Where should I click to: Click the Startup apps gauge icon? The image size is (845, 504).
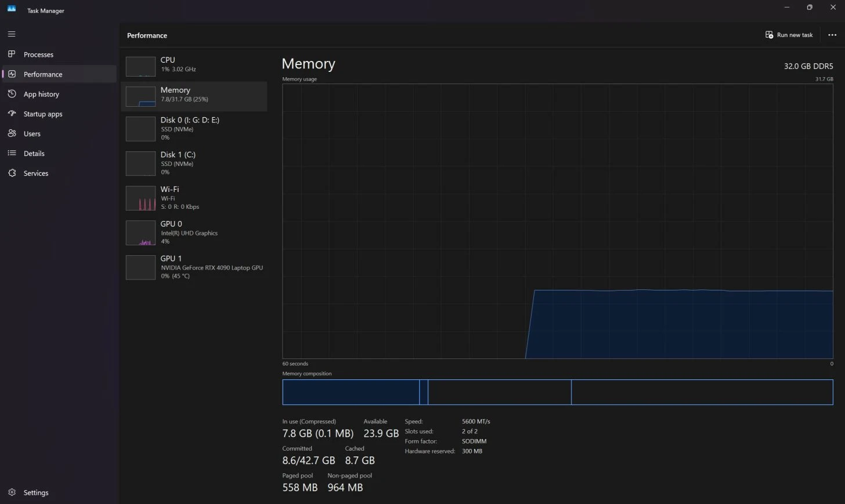12,114
